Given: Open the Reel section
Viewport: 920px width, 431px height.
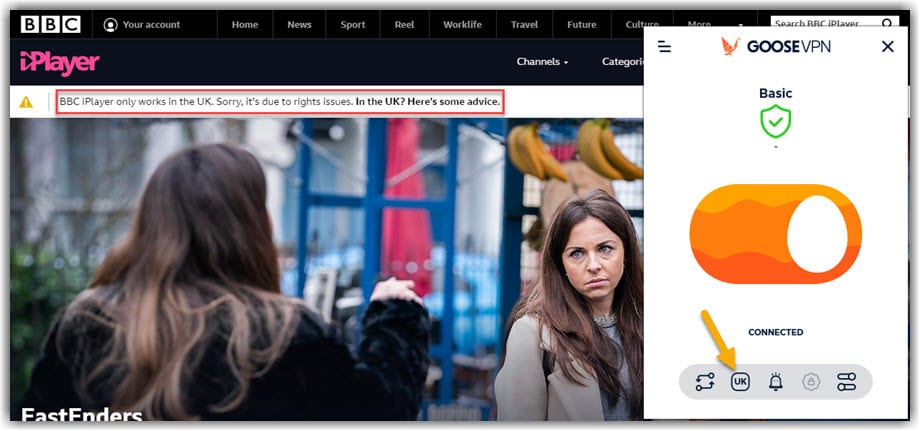Looking at the screenshot, I should pyautogui.click(x=404, y=25).
